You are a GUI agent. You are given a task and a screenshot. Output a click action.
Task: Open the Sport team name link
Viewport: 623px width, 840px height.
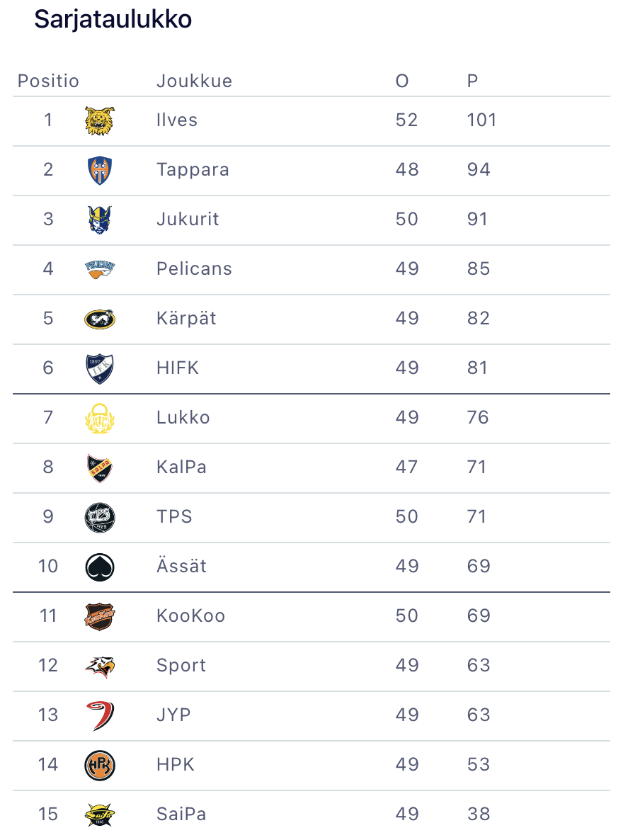click(181, 666)
